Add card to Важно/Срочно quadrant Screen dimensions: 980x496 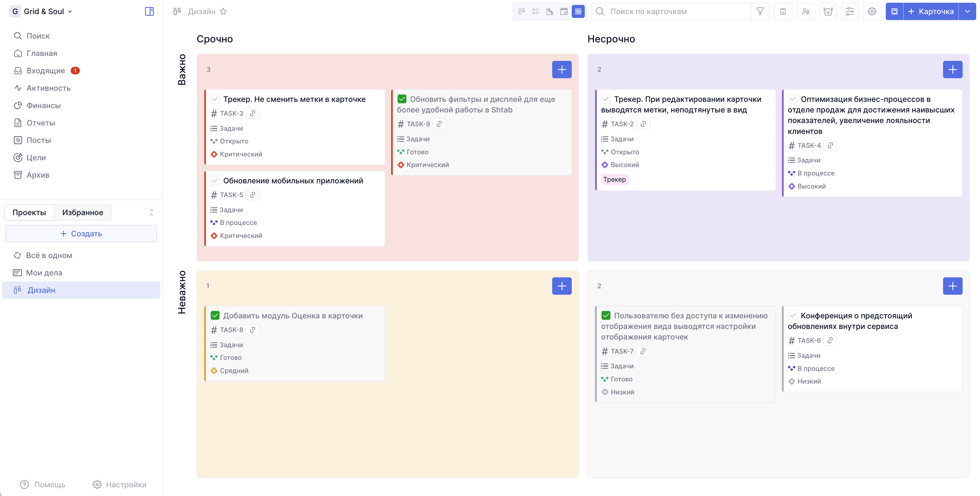[561, 70]
